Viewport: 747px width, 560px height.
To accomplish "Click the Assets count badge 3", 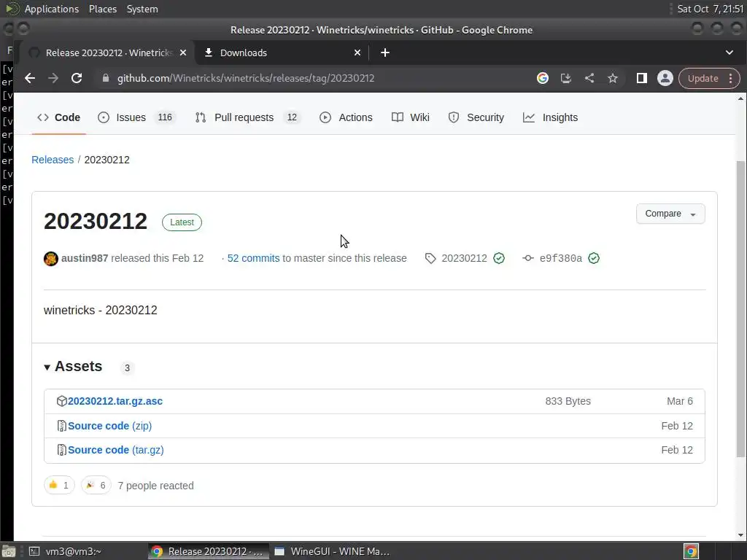I will (x=127, y=368).
